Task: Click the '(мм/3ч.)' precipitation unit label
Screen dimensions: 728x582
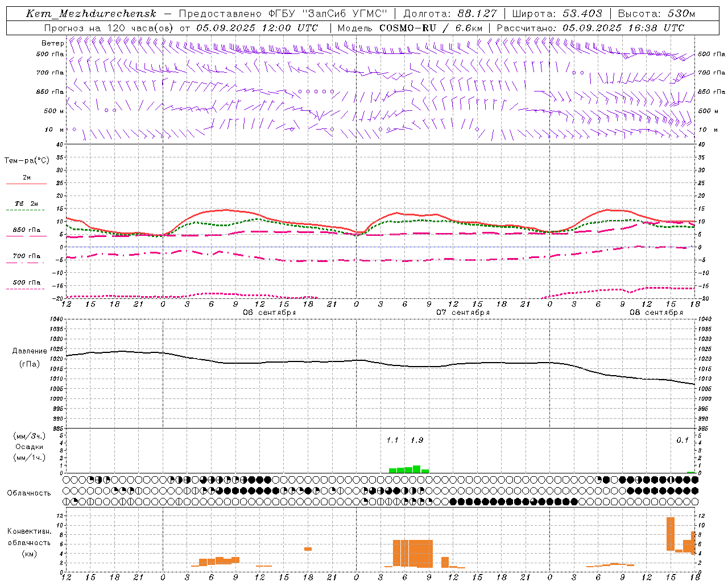Action: click(x=30, y=436)
